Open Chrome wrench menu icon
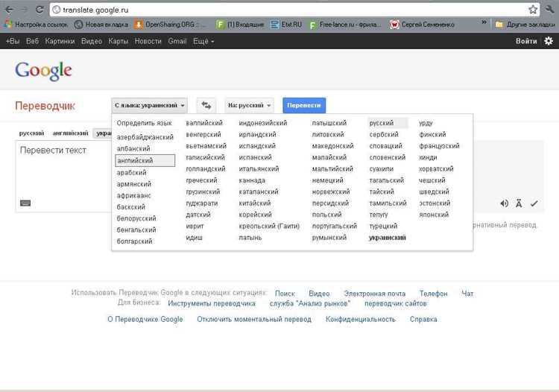 tap(549, 10)
